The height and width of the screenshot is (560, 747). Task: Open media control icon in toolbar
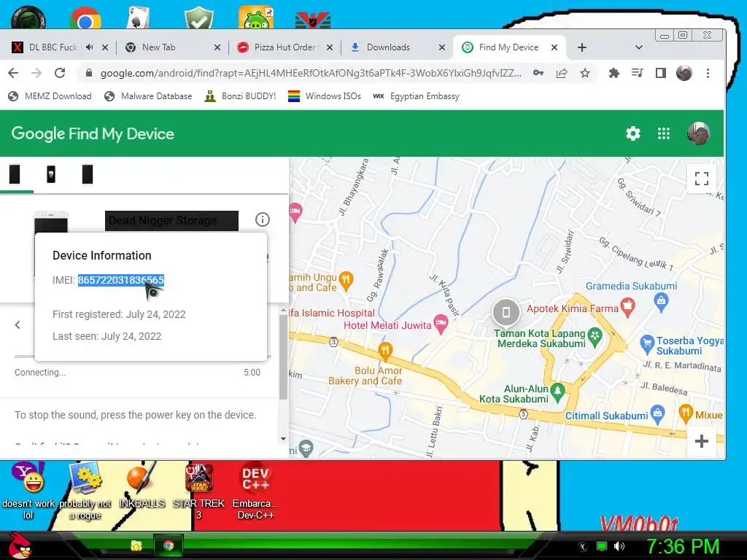tap(637, 73)
